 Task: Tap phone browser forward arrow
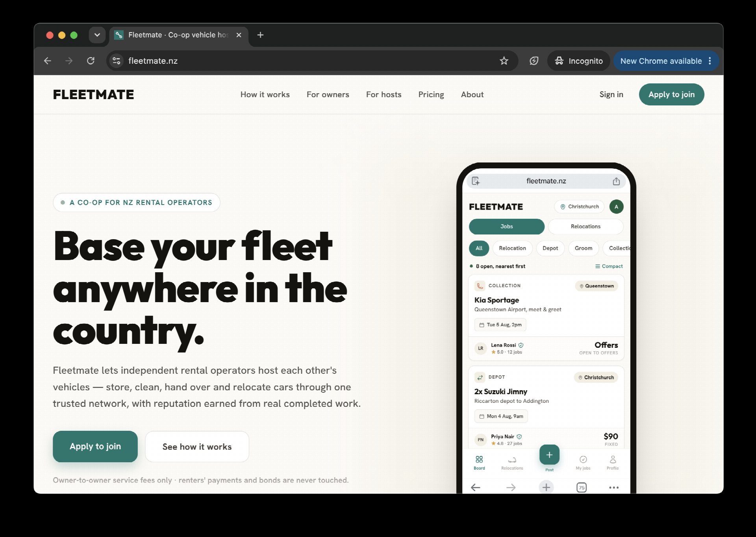(x=511, y=487)
